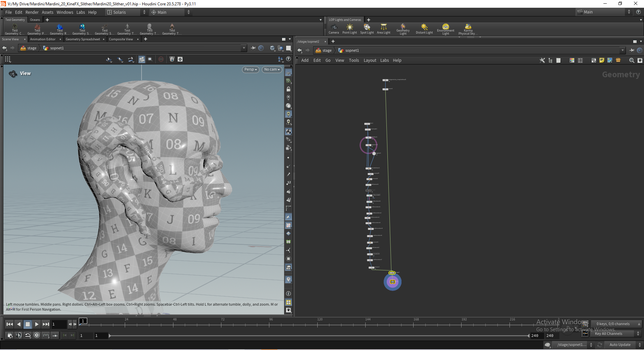Viewport: 644px width, 350px height.
Task: Open the network editor Layout menu
Action: point(370,60)
